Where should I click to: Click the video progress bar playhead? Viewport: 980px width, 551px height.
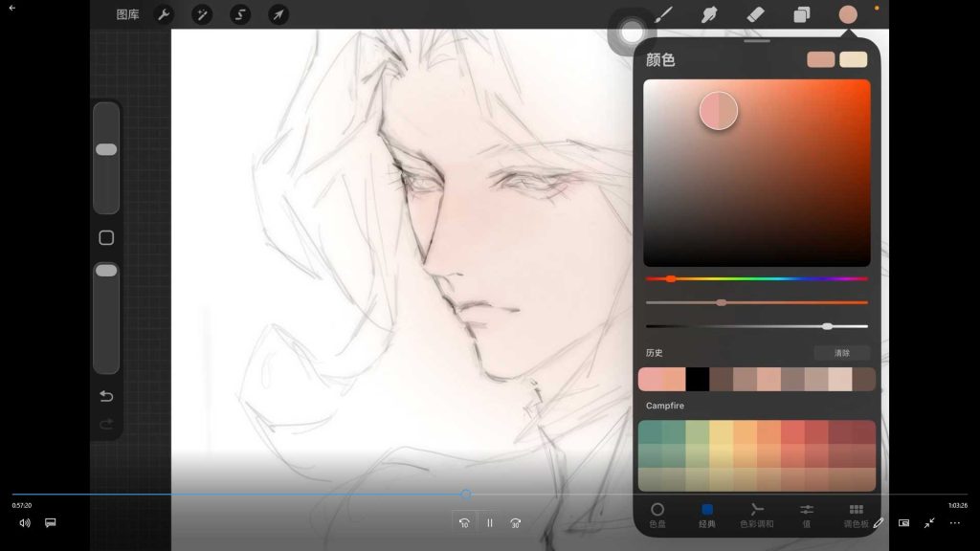(466, 495)
